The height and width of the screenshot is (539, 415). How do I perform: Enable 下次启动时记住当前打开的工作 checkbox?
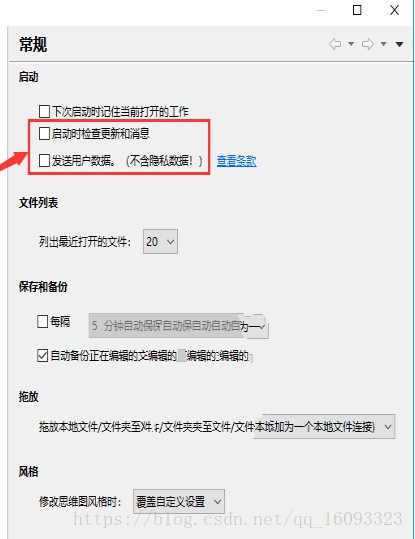tap(44, 112)
